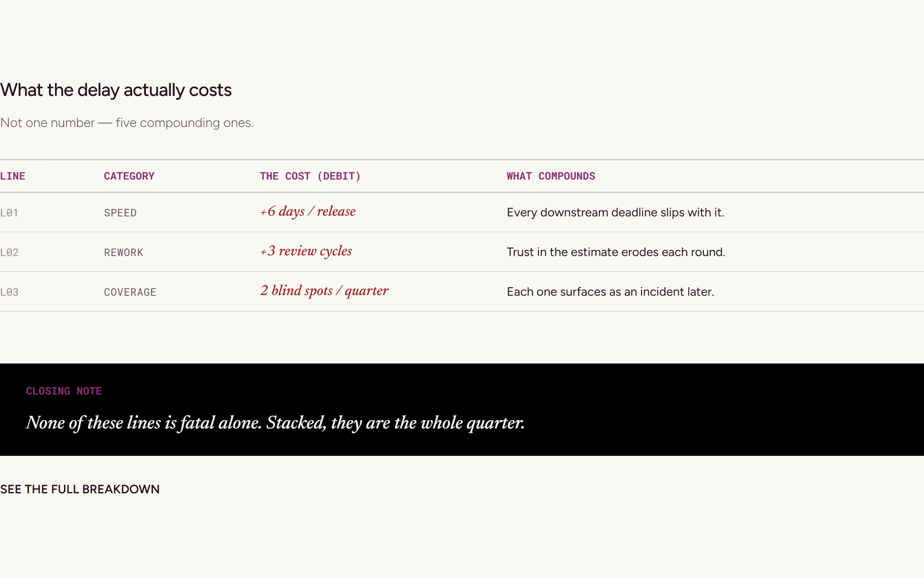Click the 'None of these lines is fatal' quote
Screen dimensions: 924x577
pos(275,423)
